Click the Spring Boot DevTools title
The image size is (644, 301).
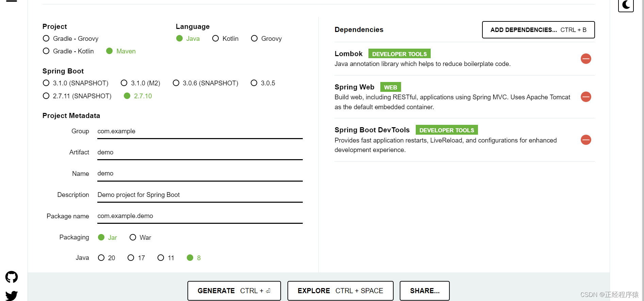(372, 130)
